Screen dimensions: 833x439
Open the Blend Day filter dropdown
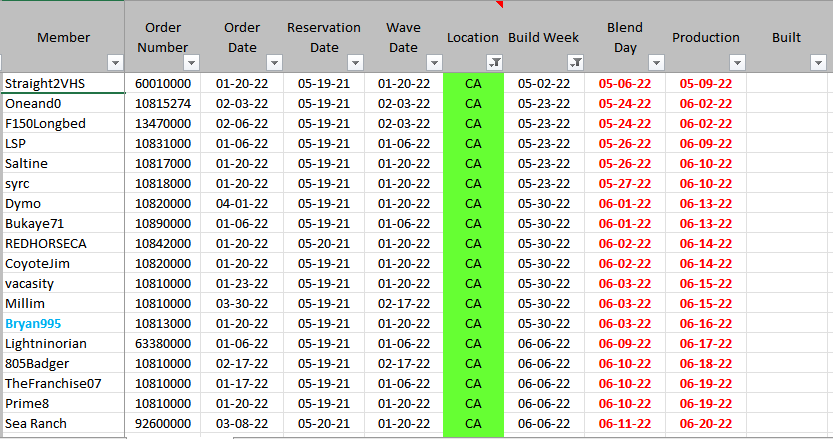click(655, 62)
